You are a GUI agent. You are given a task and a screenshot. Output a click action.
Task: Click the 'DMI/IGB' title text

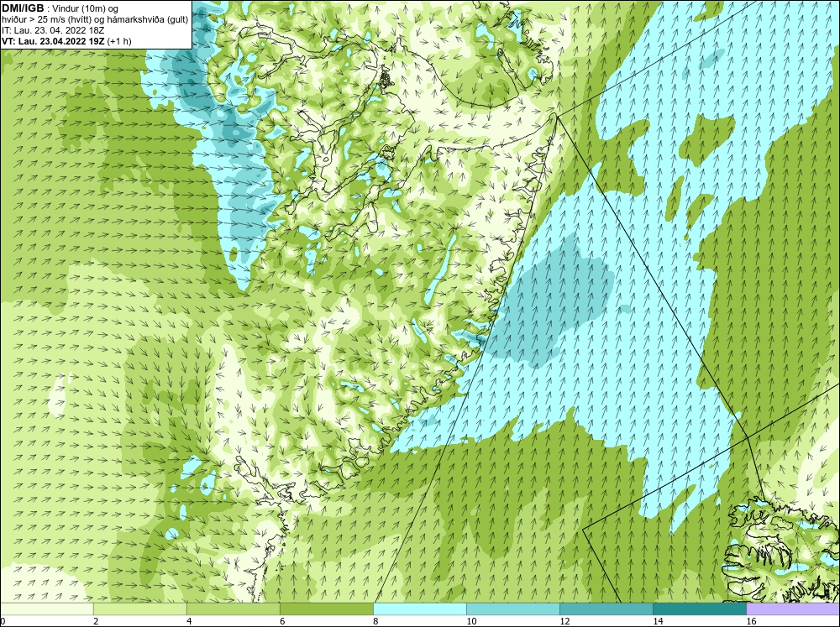[x=23, y=8]
